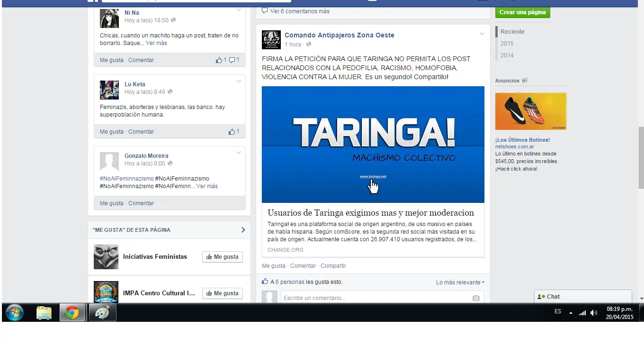Image resolution: width=644 pixels, height=364 pixels.
Task: Click the browser's vertical scrollbar thumb
Action: point(642,158)
